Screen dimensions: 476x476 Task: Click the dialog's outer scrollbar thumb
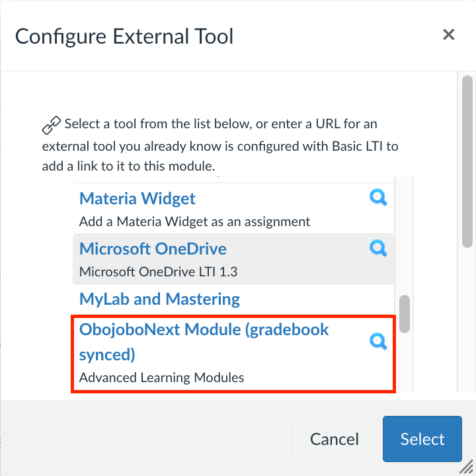tap(467, 162)
